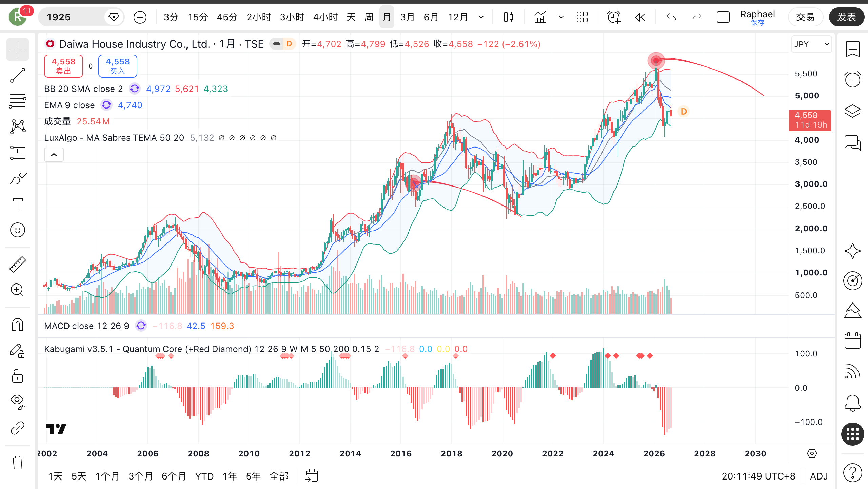Toggle magnet mode for drawings
Viewport: 868px width, 489px height.
point(18,325)
